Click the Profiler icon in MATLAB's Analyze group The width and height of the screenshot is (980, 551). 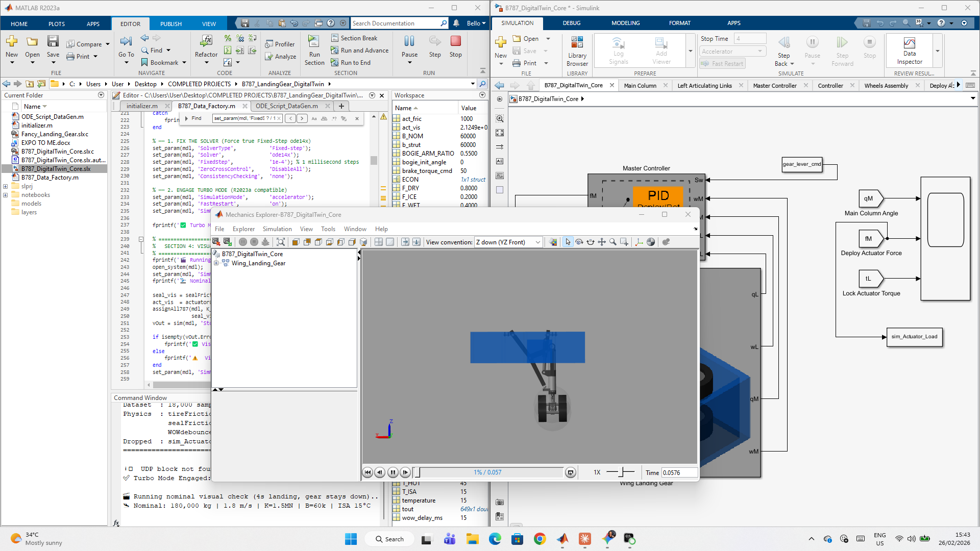point(269,44)
